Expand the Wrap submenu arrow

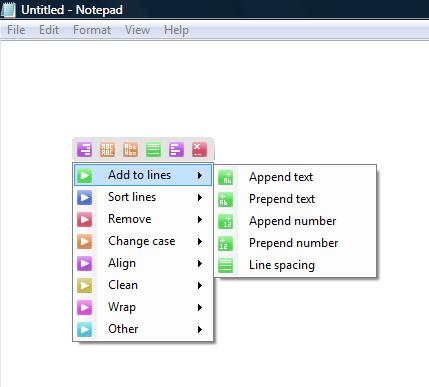(x=200, y=307)
